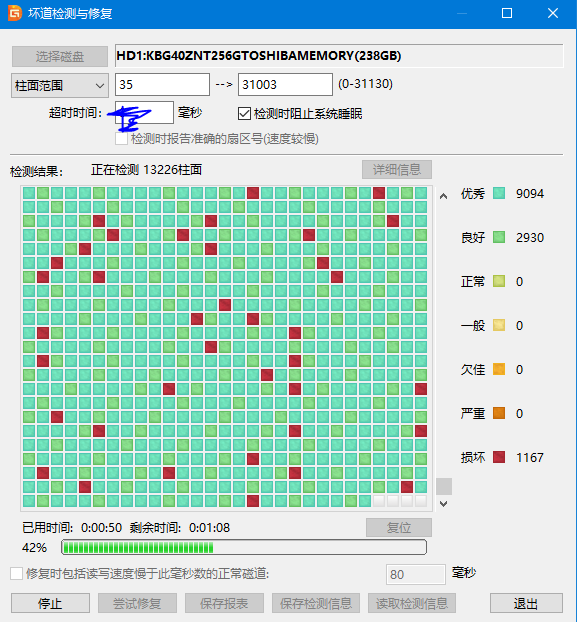Image resolution: width=577 pixels, height=622 pixels.
Task: Click the 退出 button
Action: (526, 603)
